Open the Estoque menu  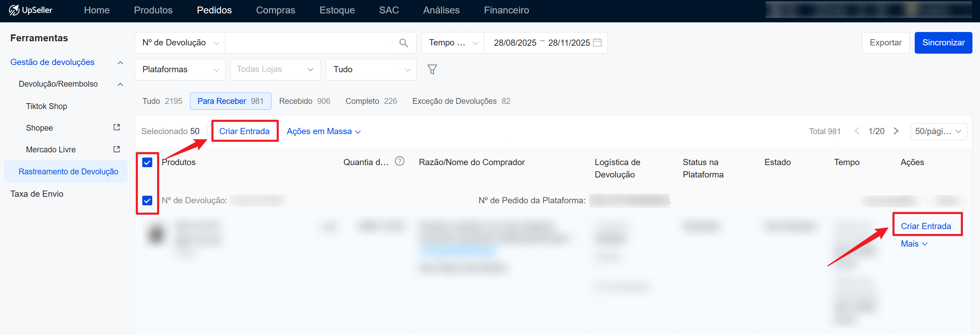(x=337, y=10)
